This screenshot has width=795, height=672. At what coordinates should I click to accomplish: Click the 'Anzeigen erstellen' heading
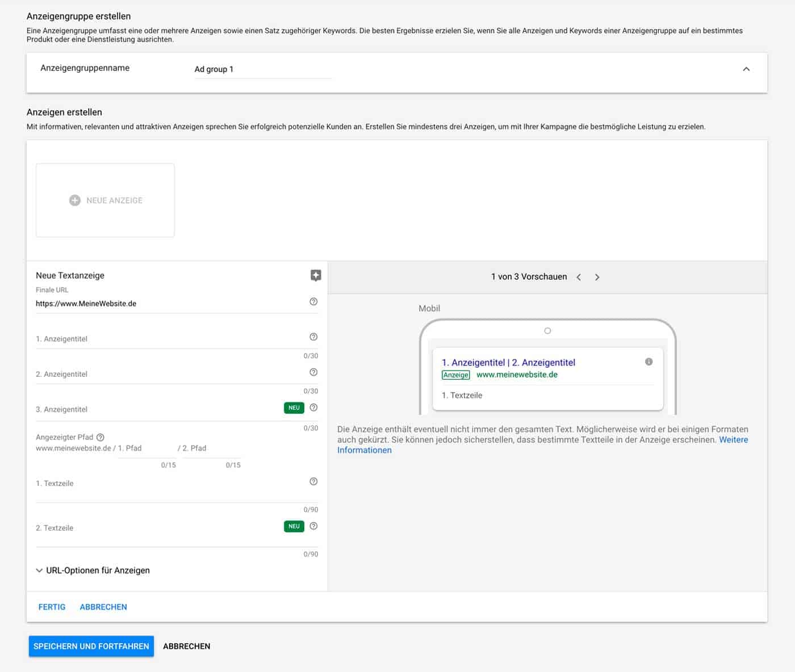[x=64, y=112]
